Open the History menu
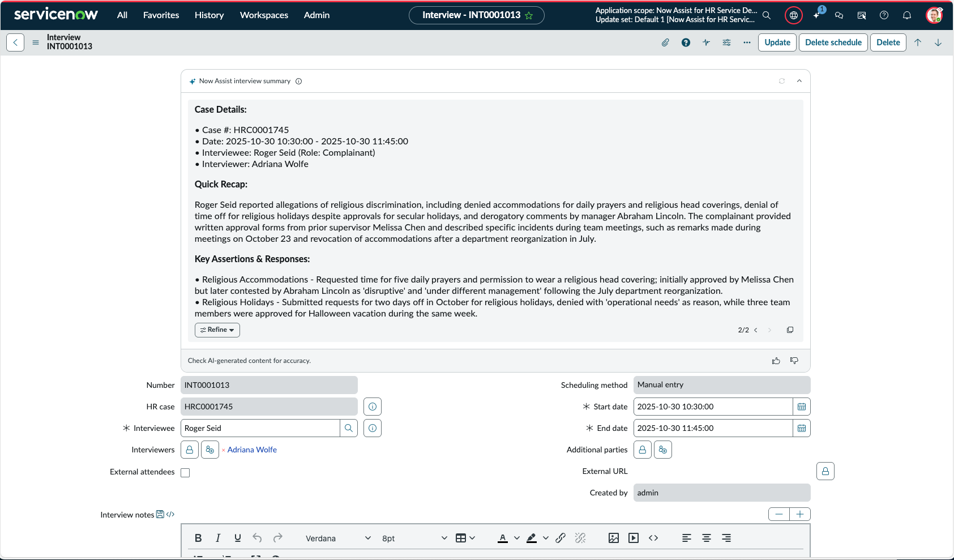The image size is (954, 560). pos(209,15)
